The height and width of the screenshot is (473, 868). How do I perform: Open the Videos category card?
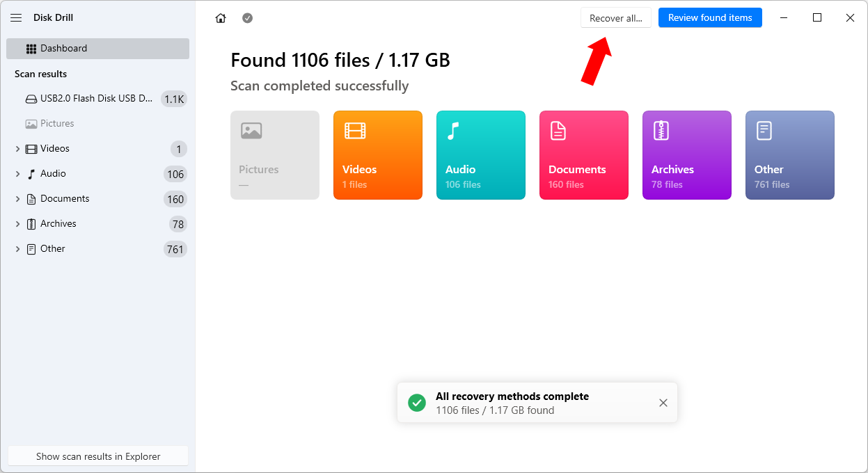(377, 154)
